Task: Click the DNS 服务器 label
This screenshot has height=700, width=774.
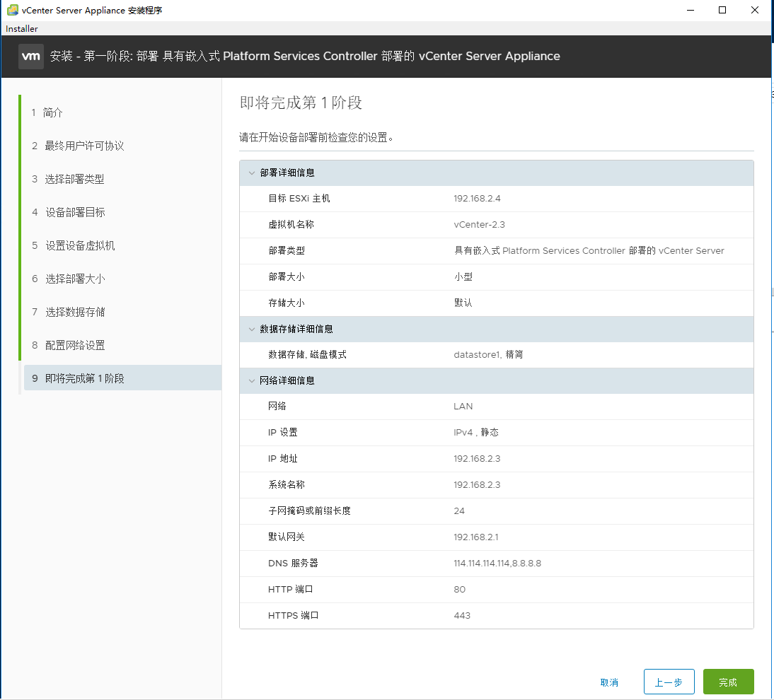Action: pyautogui.click(x=293, y=564)
